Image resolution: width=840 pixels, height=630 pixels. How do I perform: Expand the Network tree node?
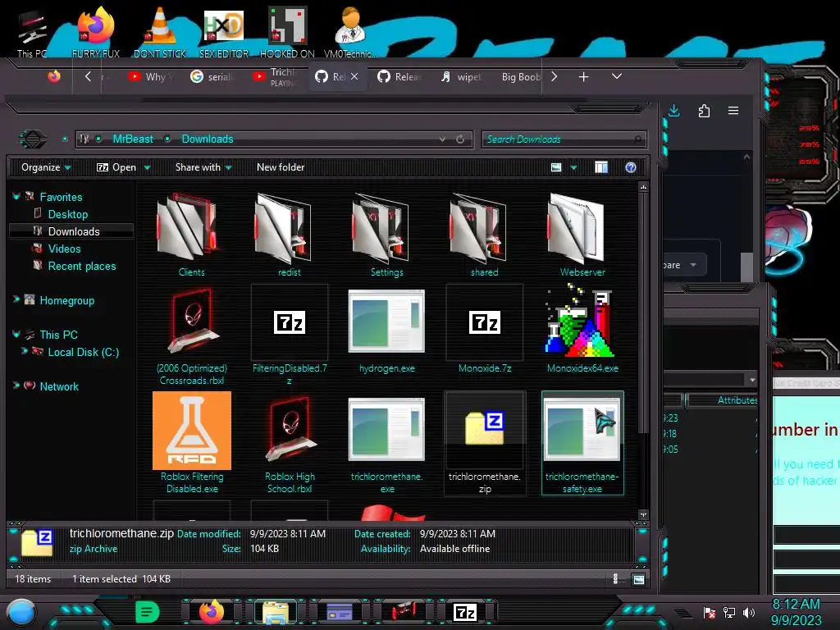click(x=16, y=386)
